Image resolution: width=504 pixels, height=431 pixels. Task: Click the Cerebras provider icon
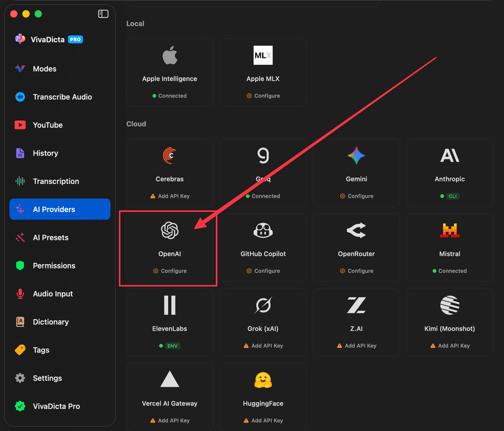tap(170, 155)
